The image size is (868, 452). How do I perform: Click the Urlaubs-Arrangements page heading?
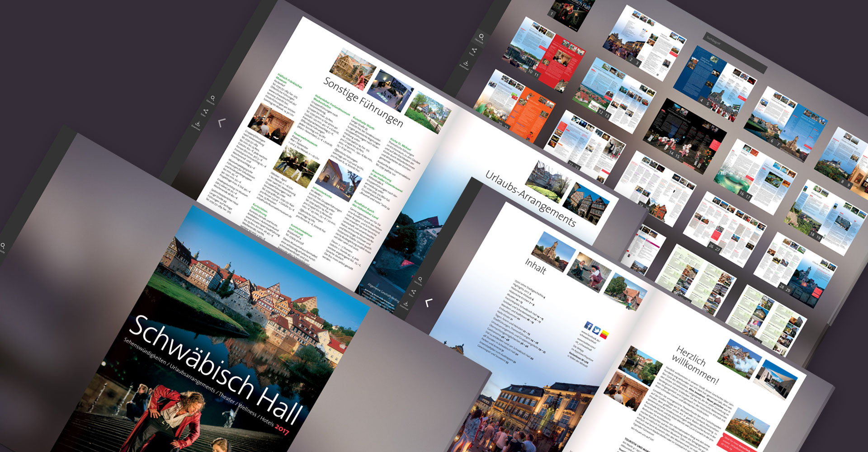coord(530,198)
